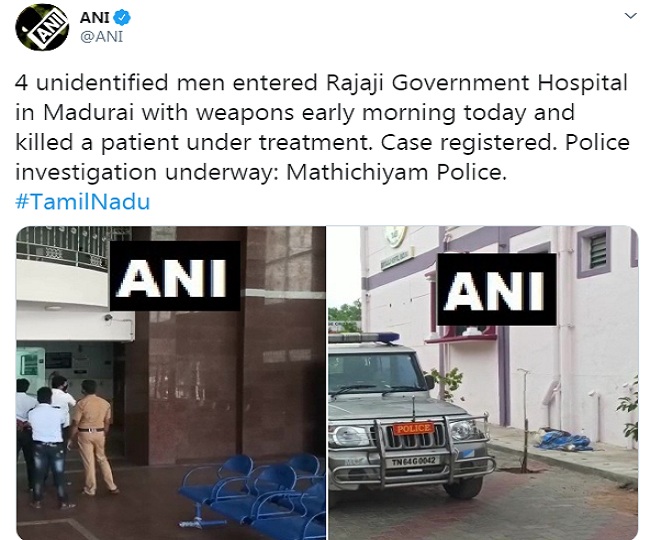Viewport: 650px width, 540px height.
Task: Click the security camera in left photo
Action: tap(108, 318)
